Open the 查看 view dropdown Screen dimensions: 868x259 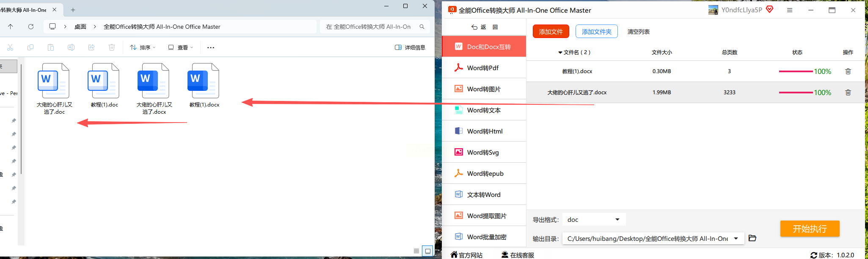[181, 47]
